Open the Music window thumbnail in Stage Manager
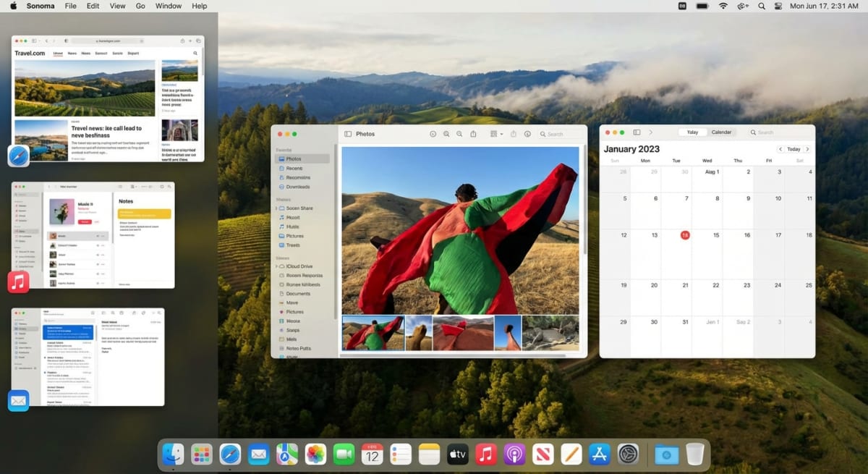The width and height of the screenshot is (868, 474). click(93, 235)
